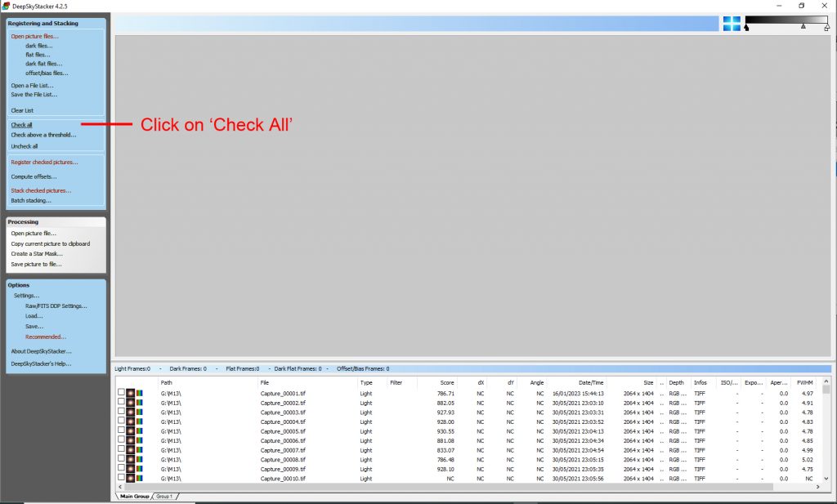The width and height of the screenshot is (837, 504).
Task: Click RGB color icon of Capture_00008.tif row
Action: point(139,459)
